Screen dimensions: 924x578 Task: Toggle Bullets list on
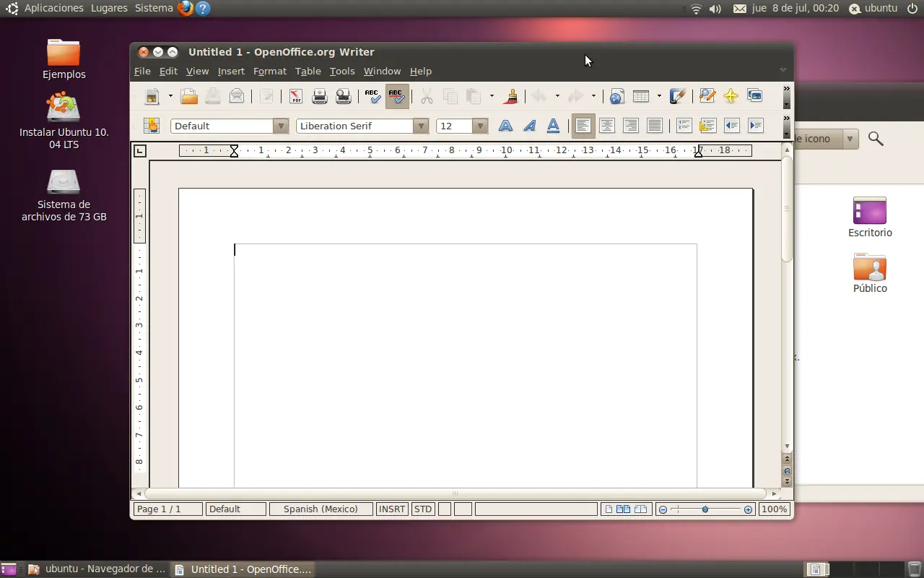[708, 126]
